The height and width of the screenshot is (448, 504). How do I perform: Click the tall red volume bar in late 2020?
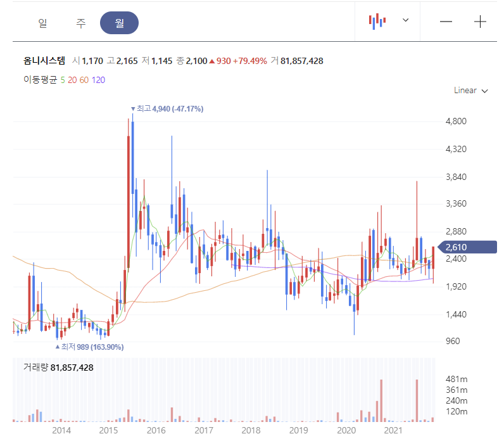pyautogui.click(x=381, y=400)
